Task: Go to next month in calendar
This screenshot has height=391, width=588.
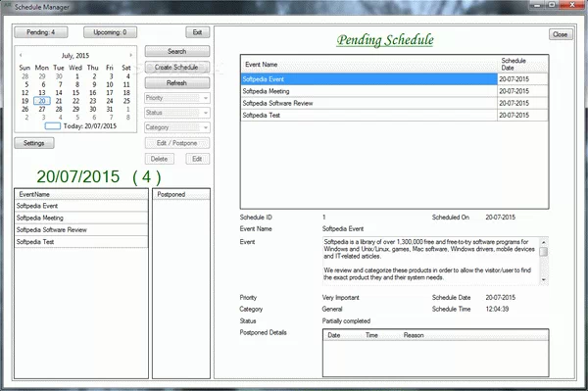Action: pos(131,55)
